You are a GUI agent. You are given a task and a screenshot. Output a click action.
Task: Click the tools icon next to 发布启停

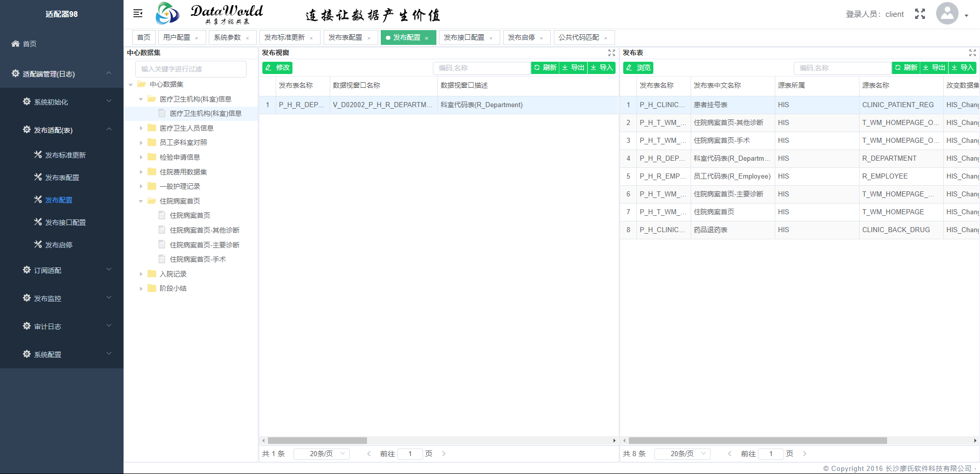click(38, 244)
